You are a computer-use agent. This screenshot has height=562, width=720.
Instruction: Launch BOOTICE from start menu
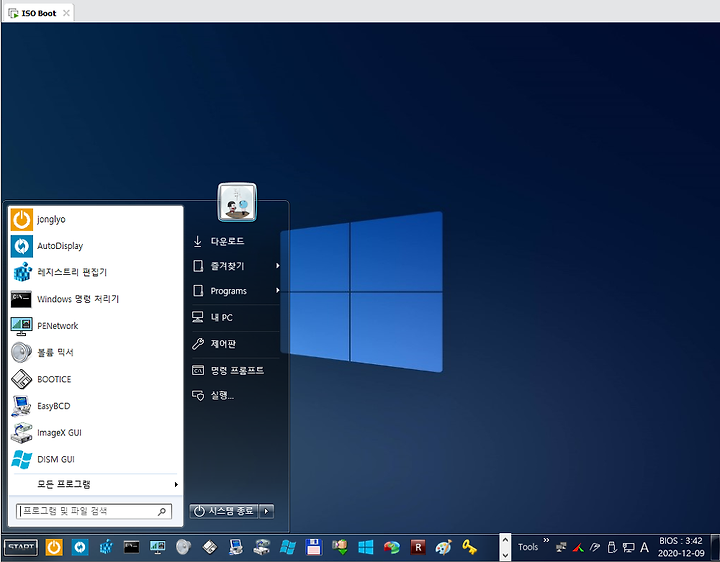[x=96, y=379]
